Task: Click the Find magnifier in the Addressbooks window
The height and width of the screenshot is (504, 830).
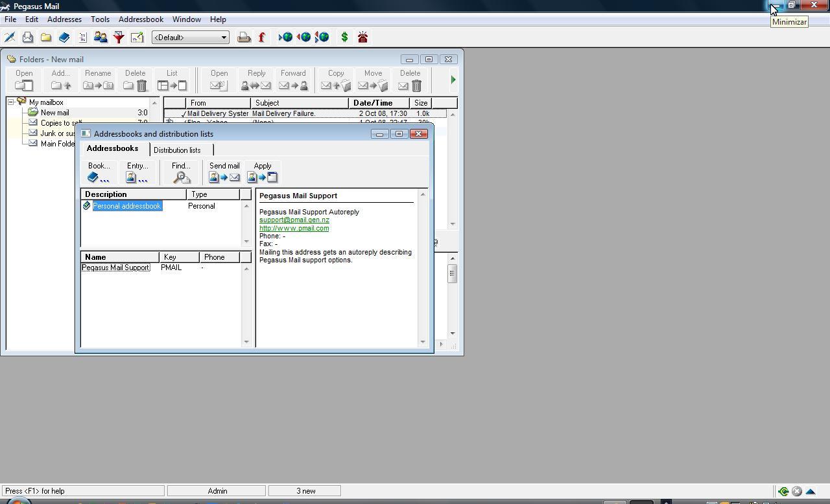Action: point(181,176)
